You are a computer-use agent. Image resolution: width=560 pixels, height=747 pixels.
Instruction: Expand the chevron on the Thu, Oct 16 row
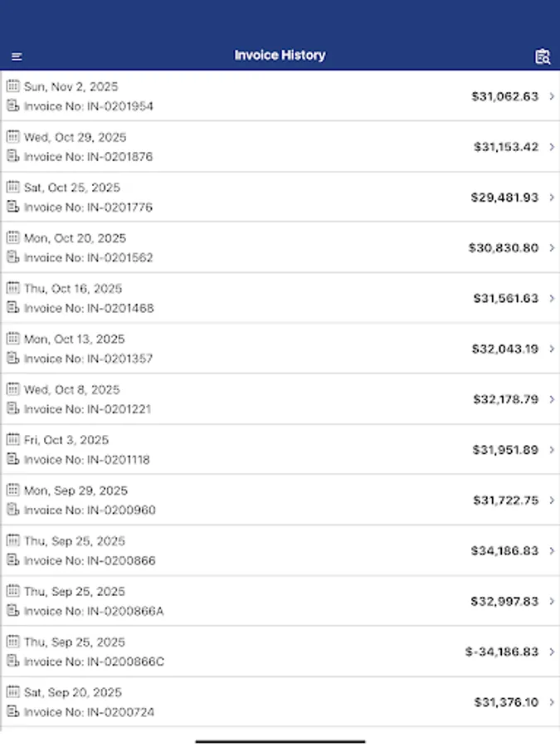point(550,298)
